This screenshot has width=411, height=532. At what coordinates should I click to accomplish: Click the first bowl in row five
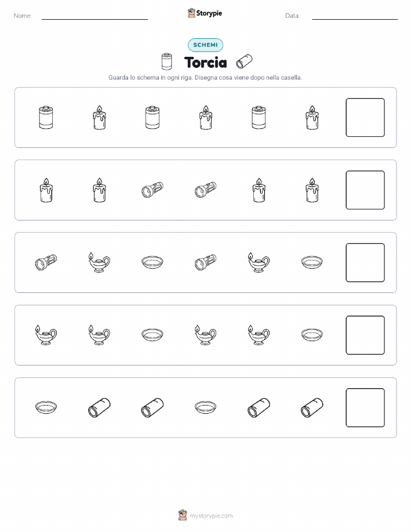(x=46, y=407)
